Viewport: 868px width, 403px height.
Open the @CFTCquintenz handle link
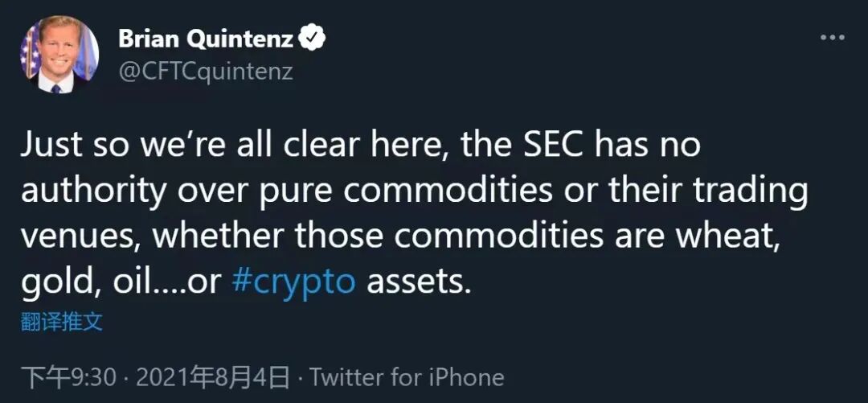tap(206, 71)
